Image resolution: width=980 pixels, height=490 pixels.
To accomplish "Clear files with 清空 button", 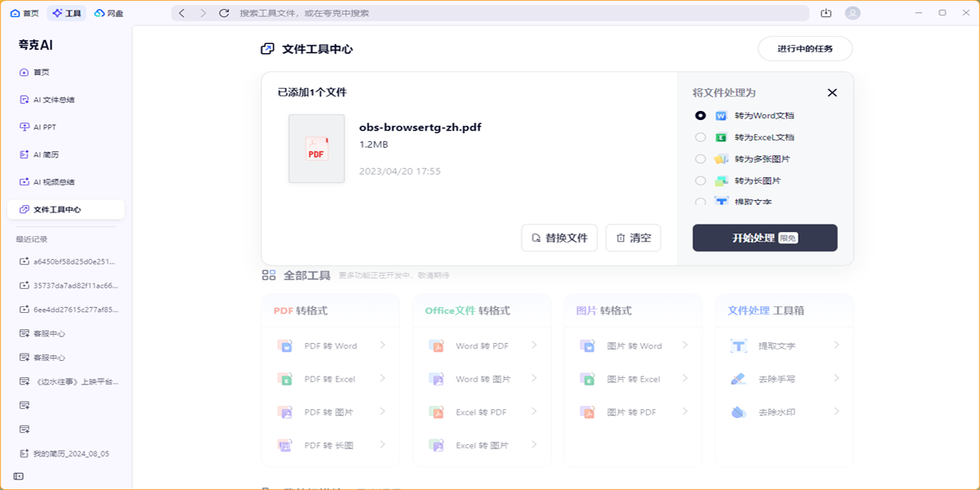I will pos(633,238).
